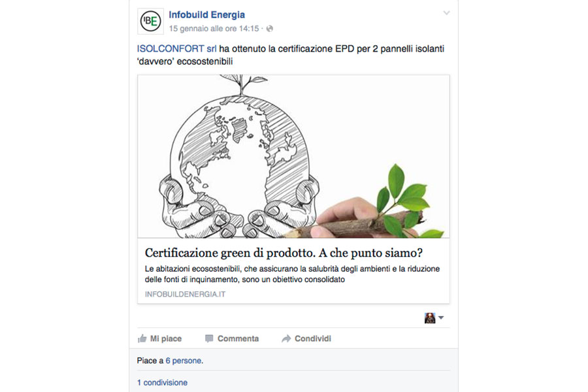The image size is (588, 392).
Task: Click the small user avatar icon
Action: (x=430, y=318)
